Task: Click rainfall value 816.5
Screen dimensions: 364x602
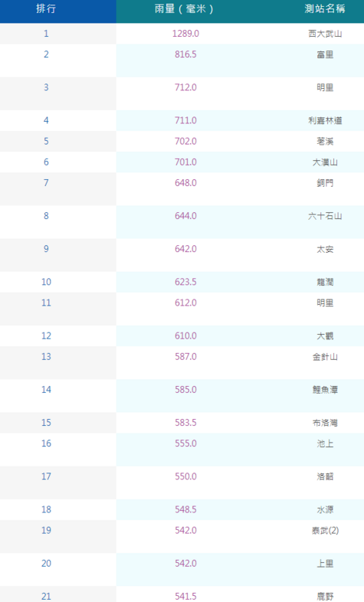Action: [x=186, y=54]
